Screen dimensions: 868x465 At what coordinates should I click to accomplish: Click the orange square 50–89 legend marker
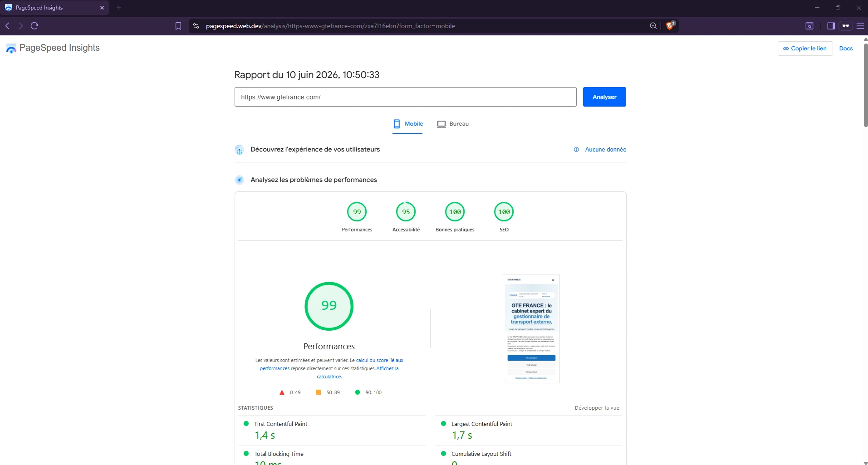coord(319,392)
